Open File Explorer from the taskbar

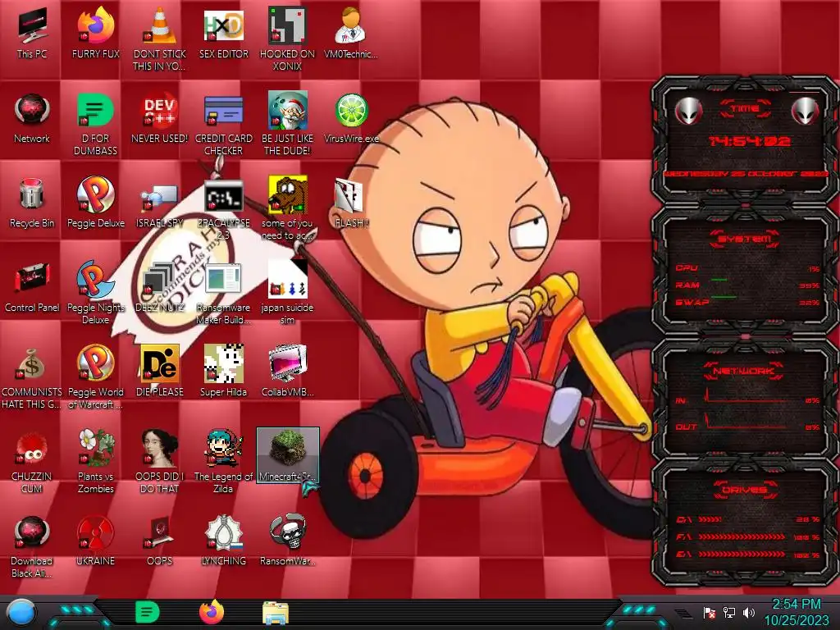(276, 614)
